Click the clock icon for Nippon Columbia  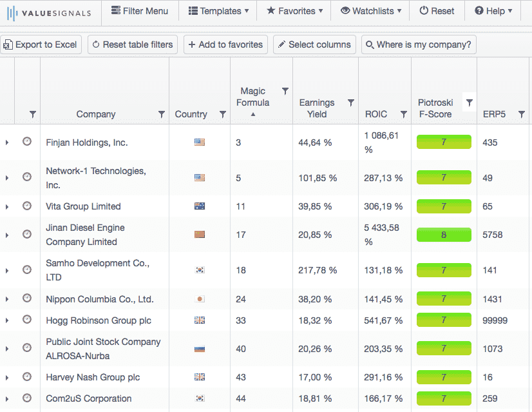coord(27,299)
